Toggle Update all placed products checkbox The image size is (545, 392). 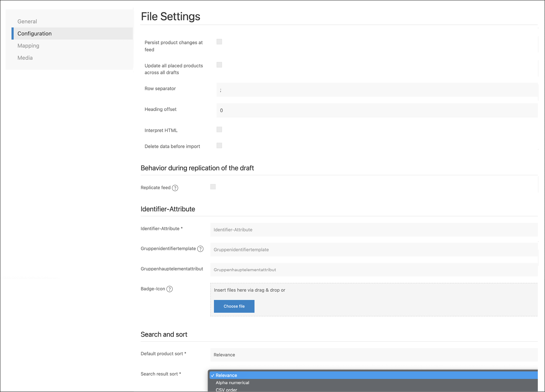point(219,65)
